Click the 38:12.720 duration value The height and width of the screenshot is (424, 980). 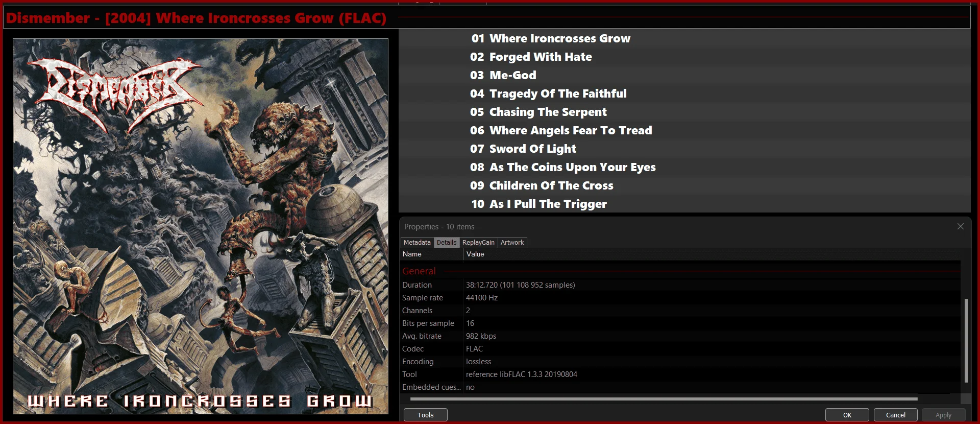[x=520, y=285]
